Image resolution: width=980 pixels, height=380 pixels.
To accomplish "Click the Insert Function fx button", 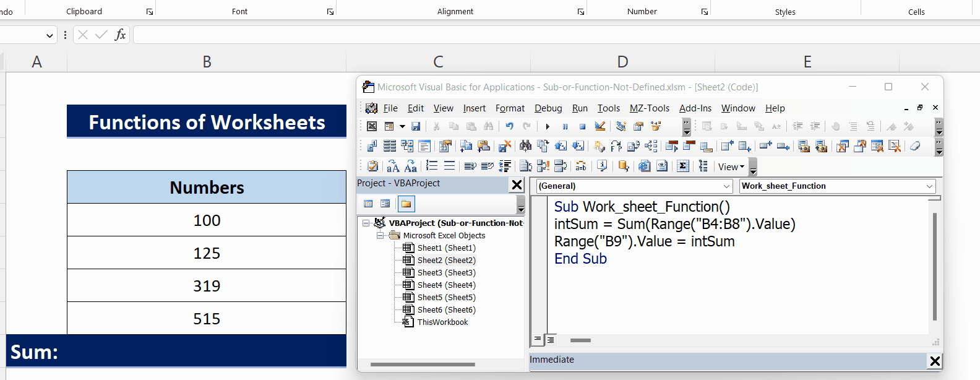I will point(120,35).
